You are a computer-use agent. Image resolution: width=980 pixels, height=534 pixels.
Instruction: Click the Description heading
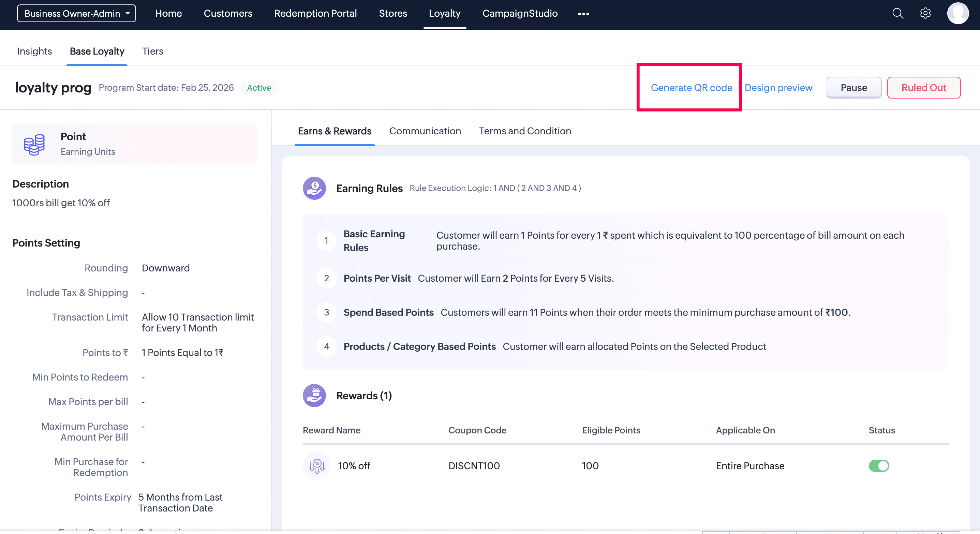tap(40, 184)
